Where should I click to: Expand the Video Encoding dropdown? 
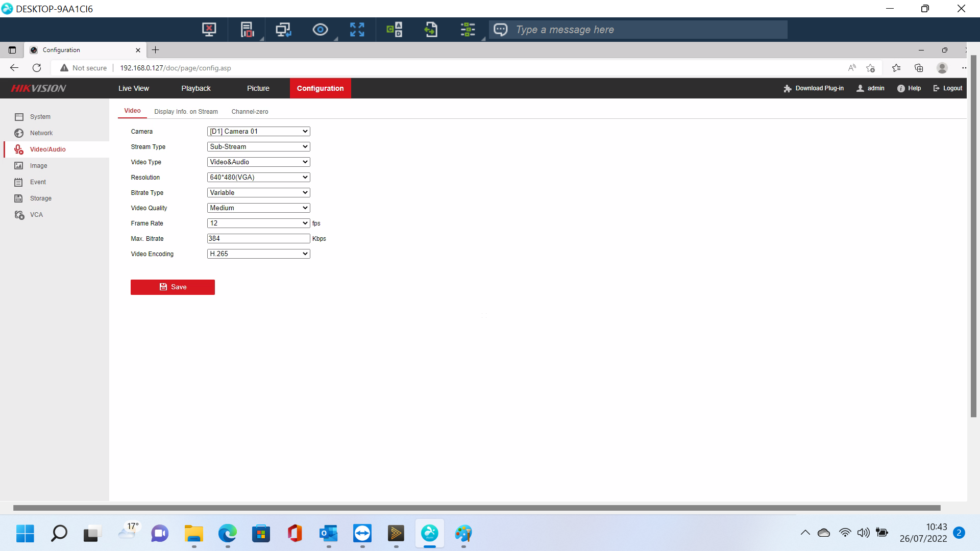(x=258, y=254)
